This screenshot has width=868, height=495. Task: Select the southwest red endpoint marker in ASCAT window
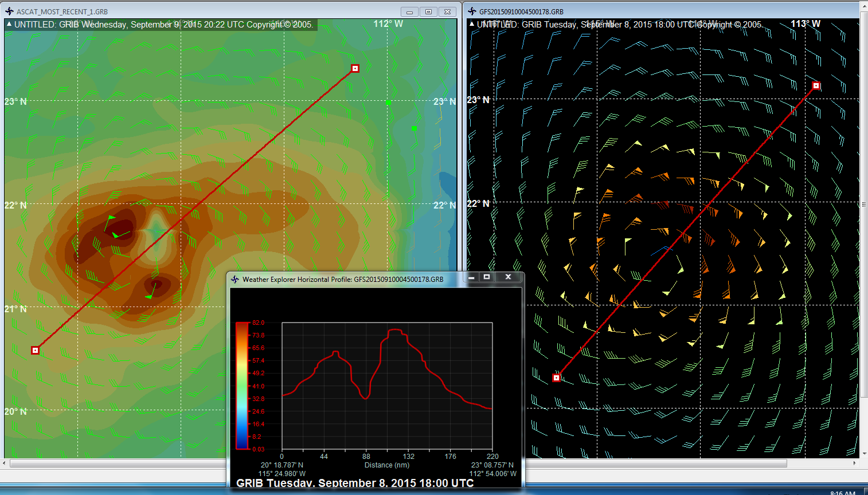click(x=34, y=349)
